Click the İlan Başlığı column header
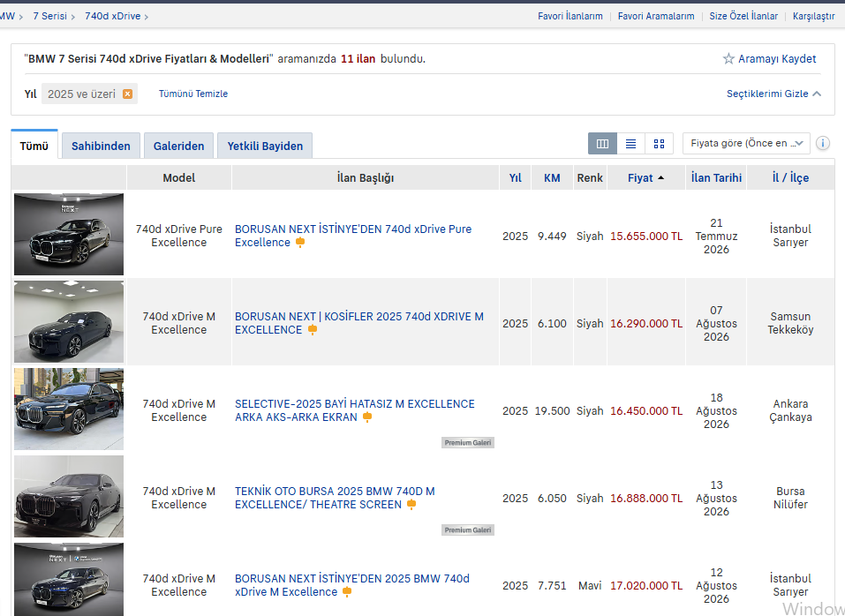This screenshot has width=845, height=616. 366,177
